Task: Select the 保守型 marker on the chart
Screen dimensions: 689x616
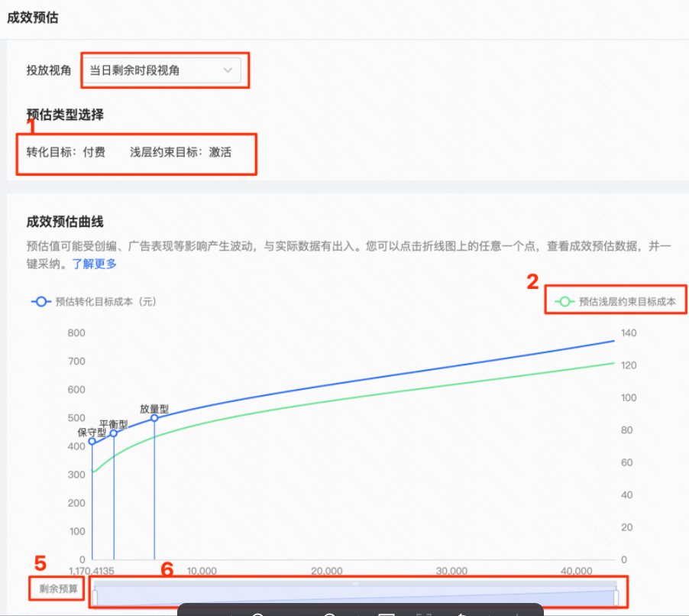Action: (x=92, y=441)
